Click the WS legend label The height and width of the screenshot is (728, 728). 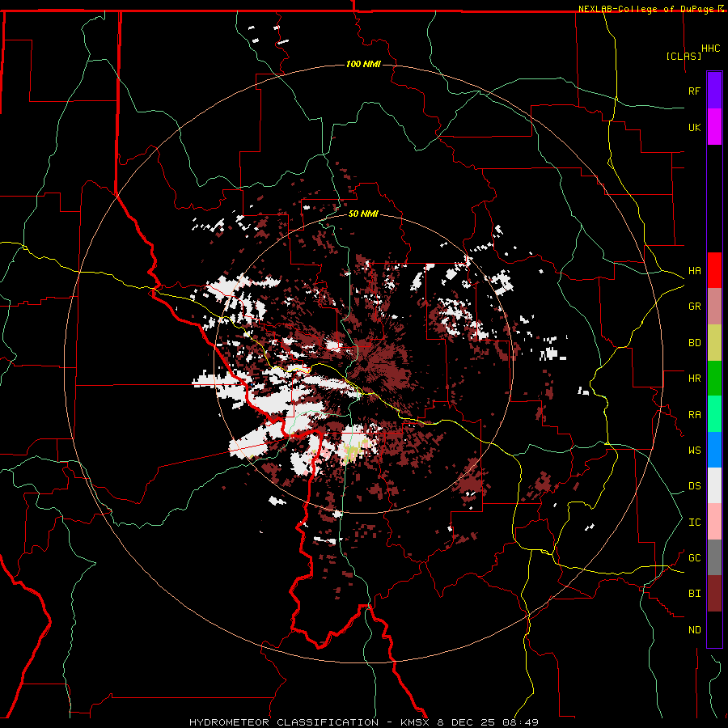[x=694, y=451]
